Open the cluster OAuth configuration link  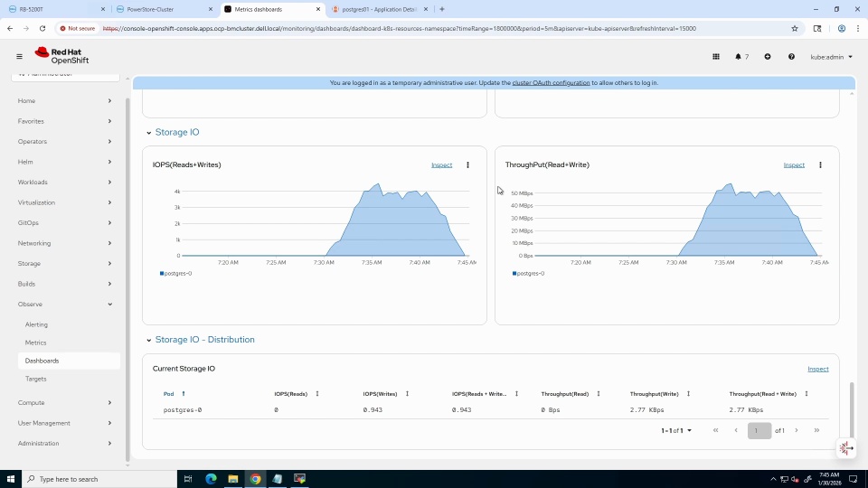pyautogui.click(x=551, y=82)
